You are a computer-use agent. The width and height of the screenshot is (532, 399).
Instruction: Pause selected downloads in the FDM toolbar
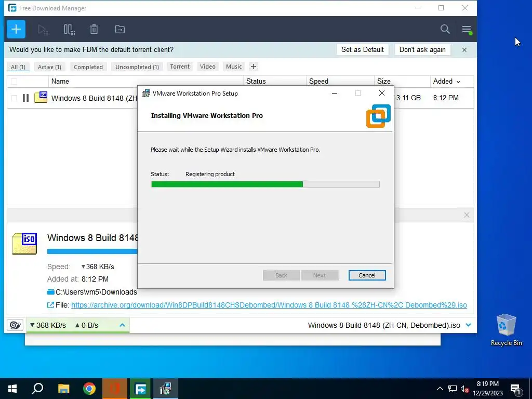pyautogui.click(x=69, y=30)
